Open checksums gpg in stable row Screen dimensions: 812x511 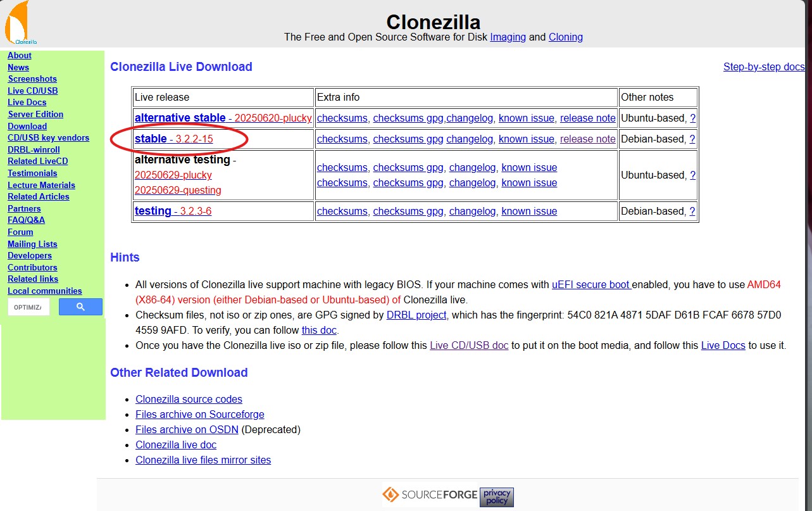pyautogui.click(x=408, y=139)
